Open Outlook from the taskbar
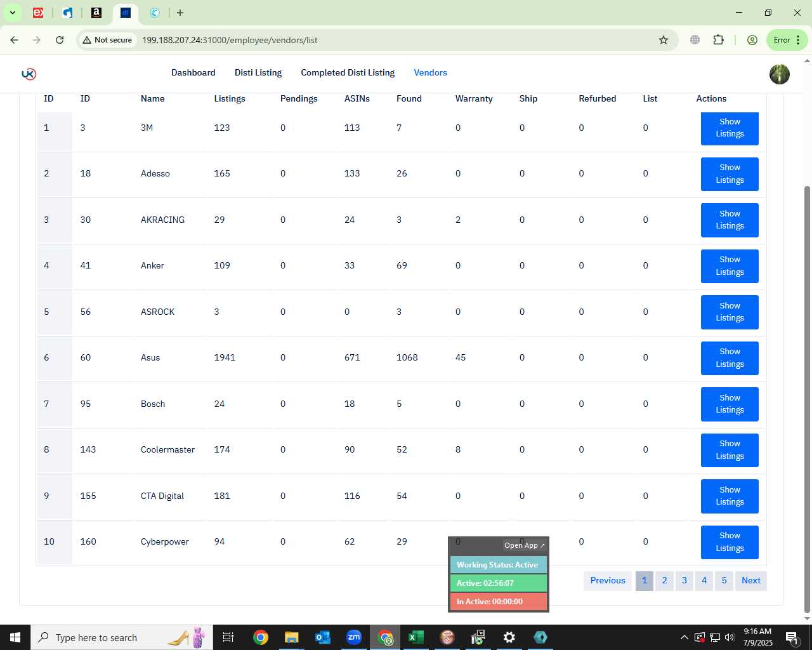The height and width of the screenshot is (650, 812). [x=323, y=637]
